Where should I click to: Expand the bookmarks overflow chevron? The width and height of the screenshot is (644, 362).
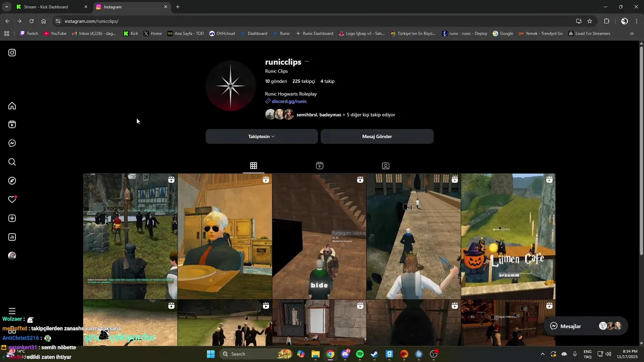pos(632,34)
